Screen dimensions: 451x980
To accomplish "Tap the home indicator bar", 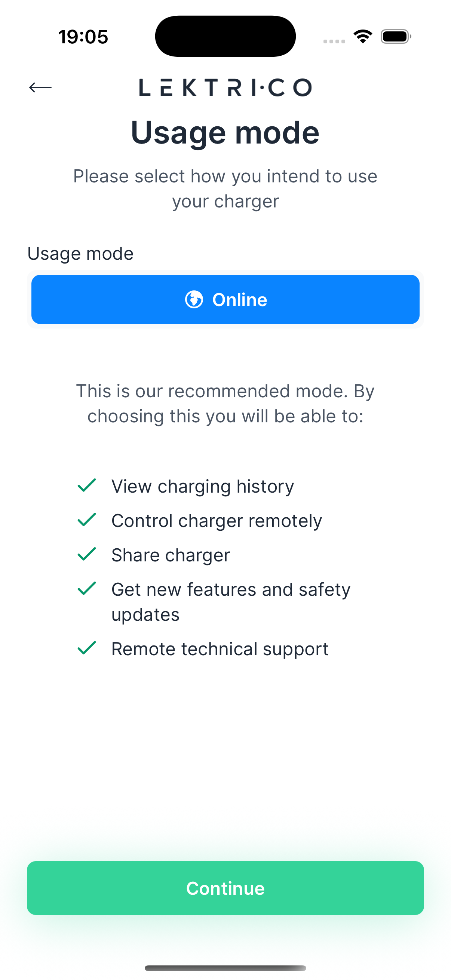I will click(x=225, y=968).
